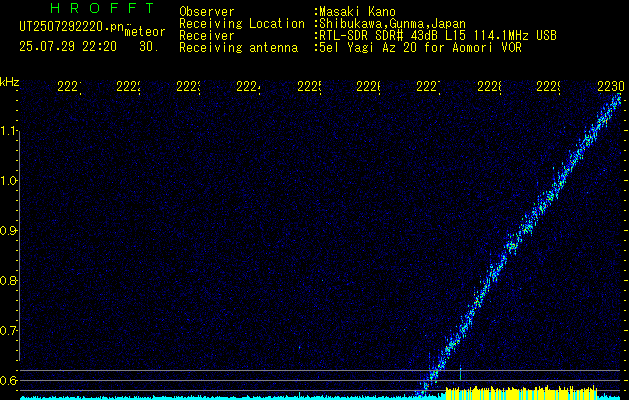Click the 2226 time marker
Image resolution: width=629 pixels, height=400 pixels.
click(x=369, y=87)
